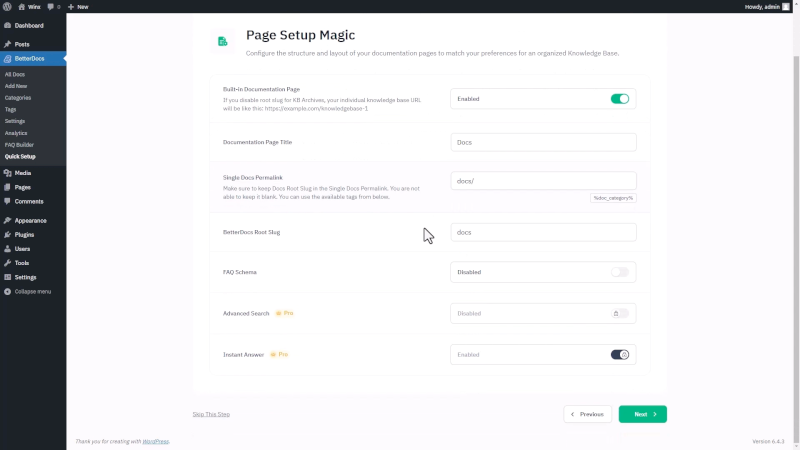Viewport: 800px width, 450px height.
Task: Click the Advanced Search Pro crown badge
Action: pos(285,313)
